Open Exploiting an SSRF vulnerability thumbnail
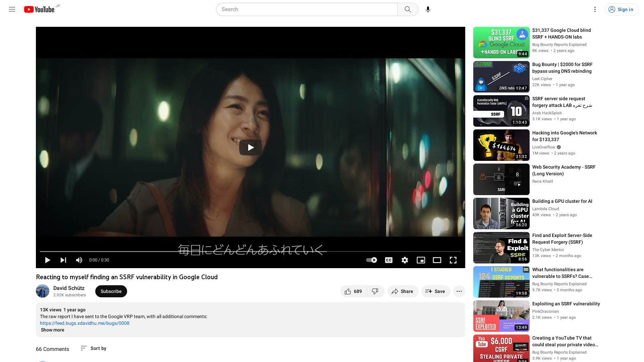Screen dimensions: 644x362 pos(501,316)
